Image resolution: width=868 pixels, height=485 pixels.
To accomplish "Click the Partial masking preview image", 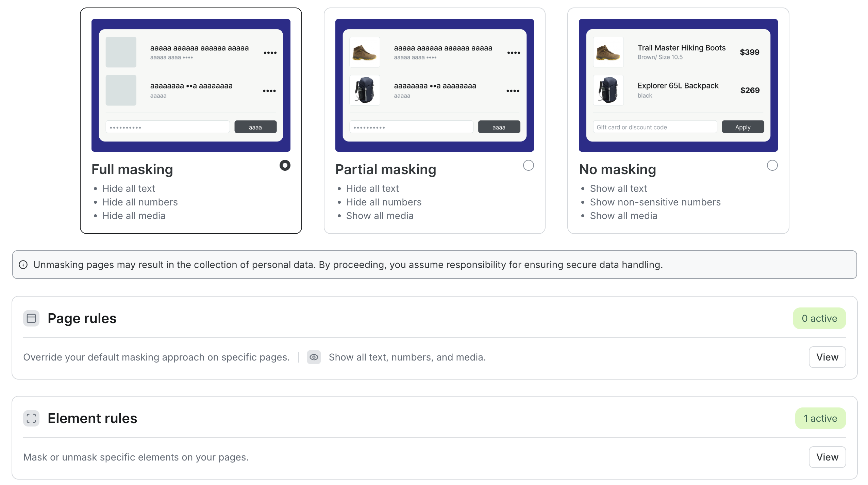I will click(434, 85).
